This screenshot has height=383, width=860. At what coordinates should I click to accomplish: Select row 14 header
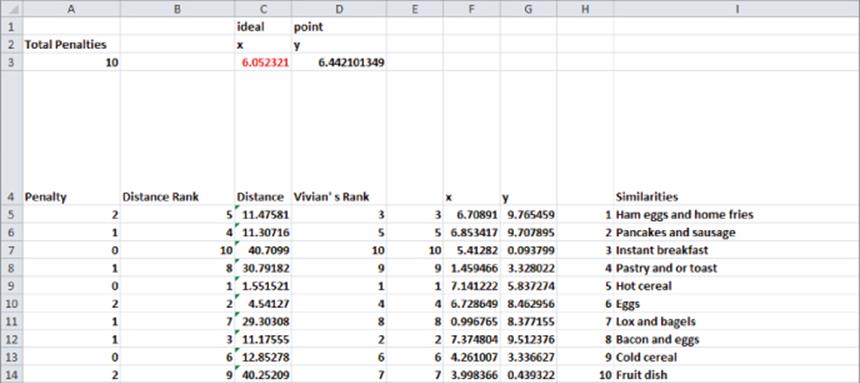12,375
